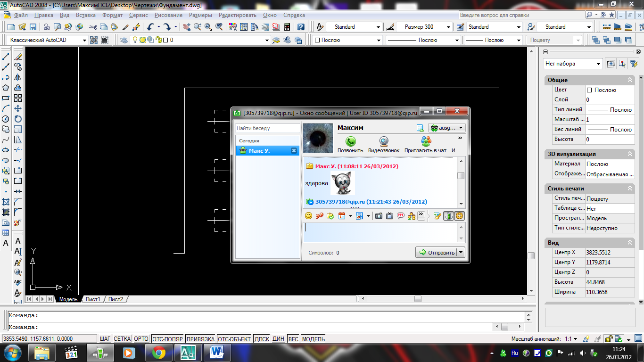
Task: Switch to the Лист2 layout tab
Action: 116,299
